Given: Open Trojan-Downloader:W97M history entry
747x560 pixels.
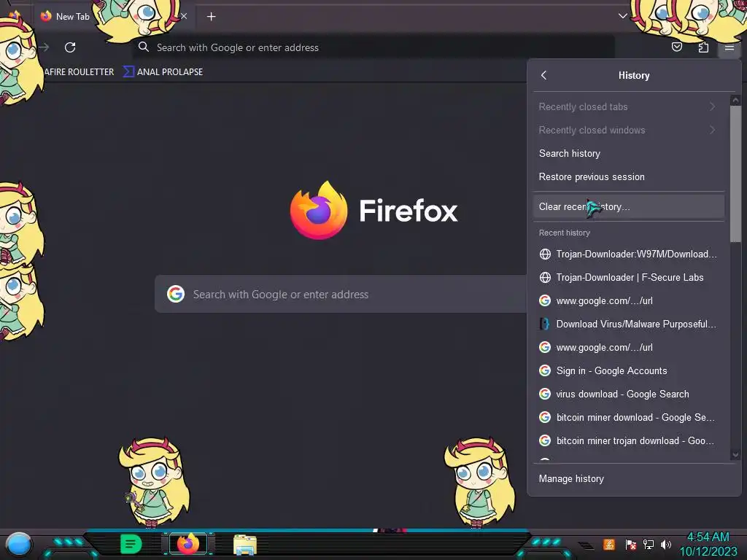Looking at the screenshot, I should click(628, 254).
